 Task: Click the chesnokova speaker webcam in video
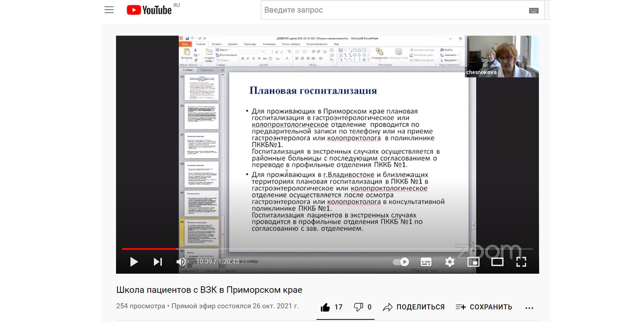501,56
